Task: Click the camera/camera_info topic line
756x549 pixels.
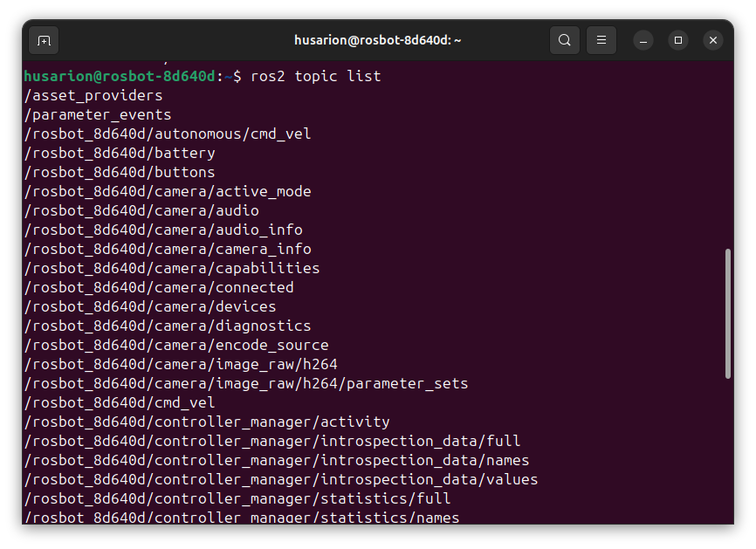Action: pyautogui.click(x=168, y=250)
